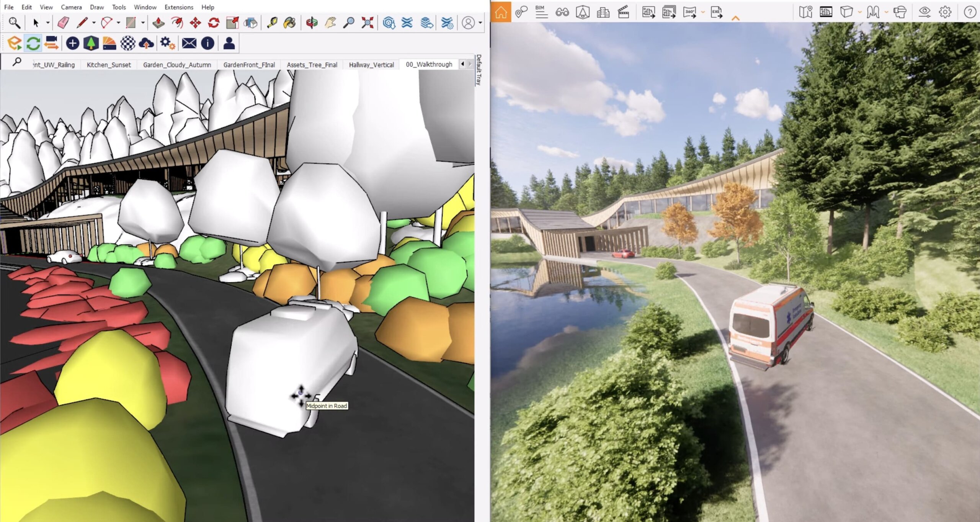Expand the Line tool dropdown arrow

[94, 23]
